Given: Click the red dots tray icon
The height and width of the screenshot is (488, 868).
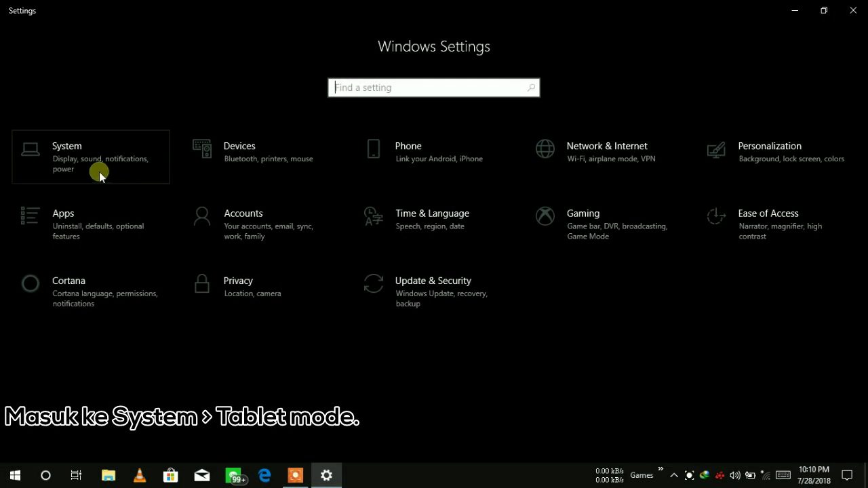Looking at the screenshot, I should (x=719, y=475).
